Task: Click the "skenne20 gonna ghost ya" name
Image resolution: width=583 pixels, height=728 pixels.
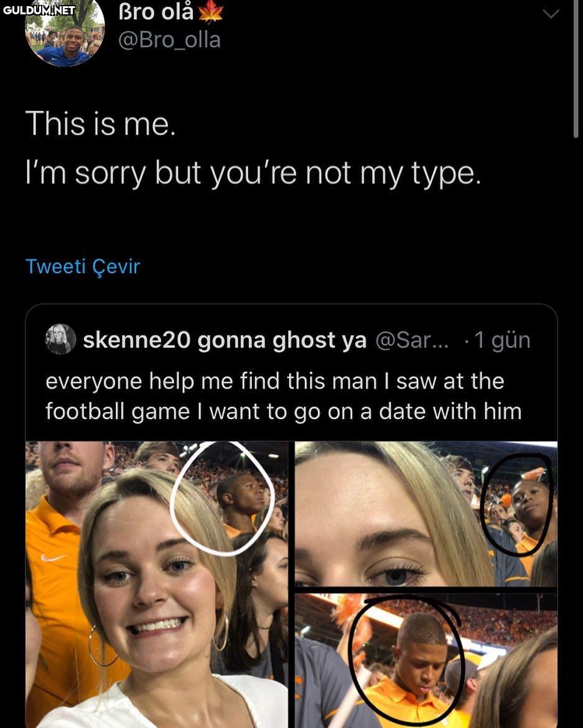Action: (225, 340)
